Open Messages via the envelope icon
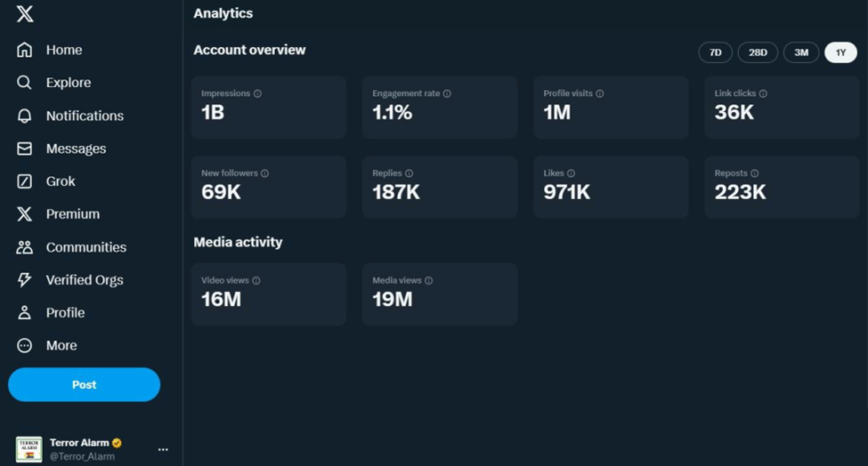 click(x=25, y=149)
